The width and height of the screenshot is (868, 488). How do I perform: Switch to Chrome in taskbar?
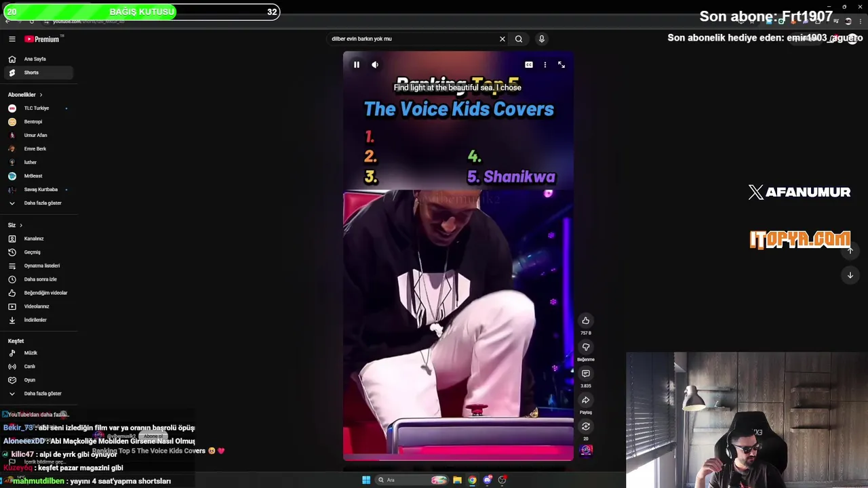click(472, 480)
